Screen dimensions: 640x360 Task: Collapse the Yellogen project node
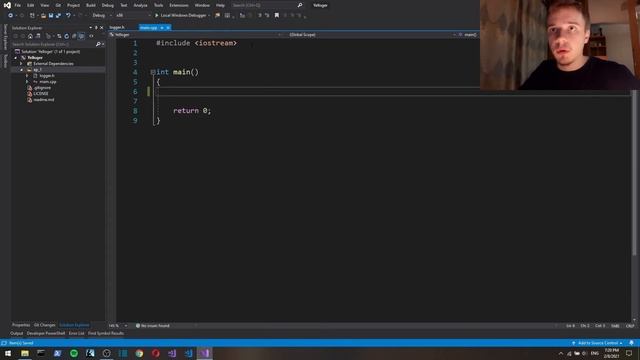(16, 58)
